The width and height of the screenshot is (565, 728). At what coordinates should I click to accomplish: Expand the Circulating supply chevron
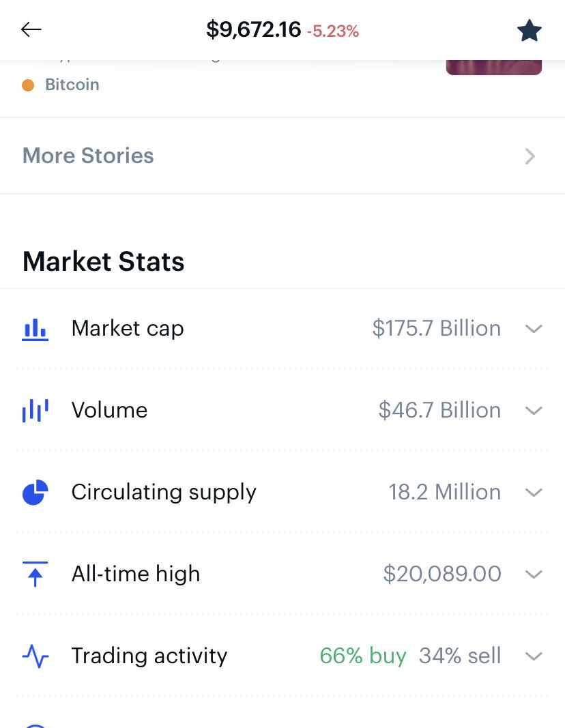534,493
